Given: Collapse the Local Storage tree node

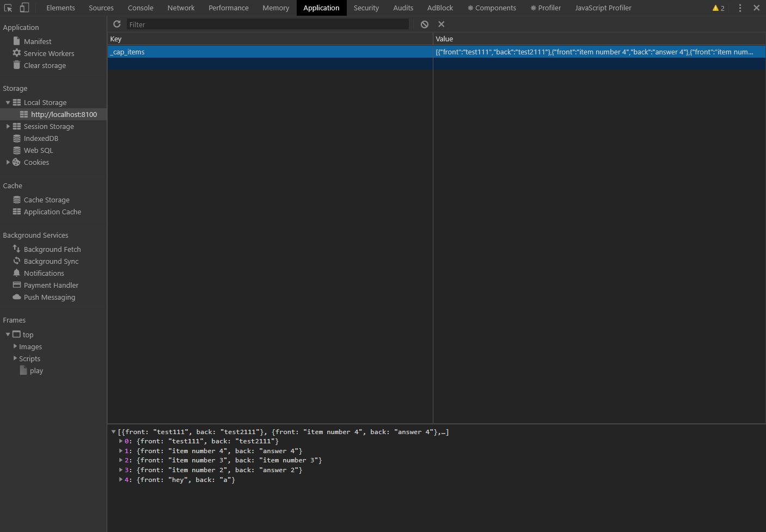Looking at the screenshot, I should click(x=8, y=102).
